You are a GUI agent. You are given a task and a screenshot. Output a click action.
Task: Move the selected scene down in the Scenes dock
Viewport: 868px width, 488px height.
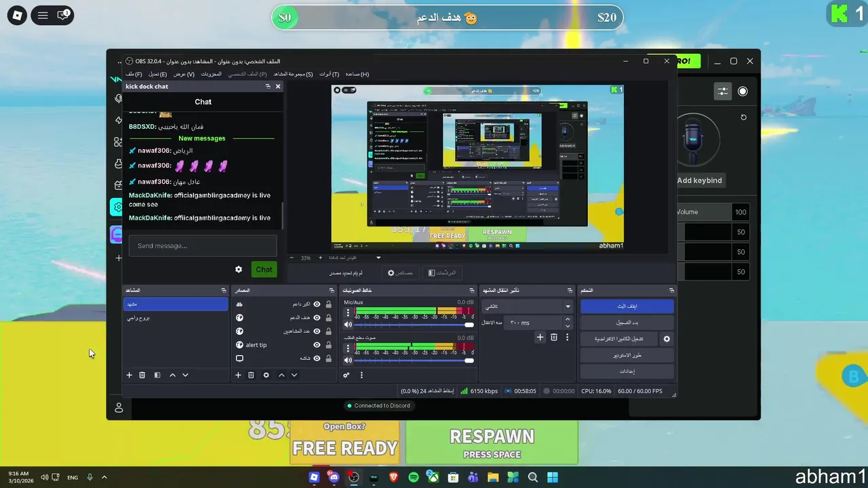[185, 375]
